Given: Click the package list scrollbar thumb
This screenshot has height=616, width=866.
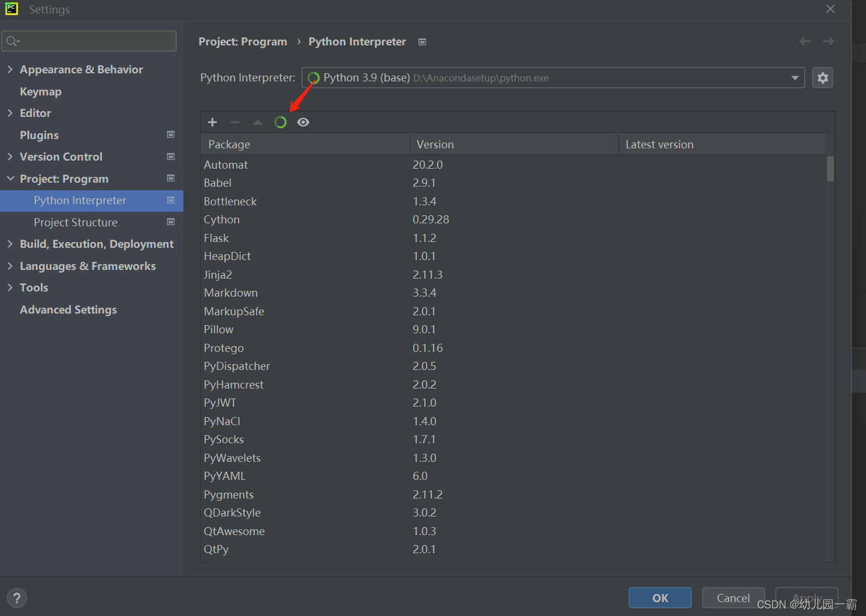Looking at the screenshot, I should click(x=830, y=169).
